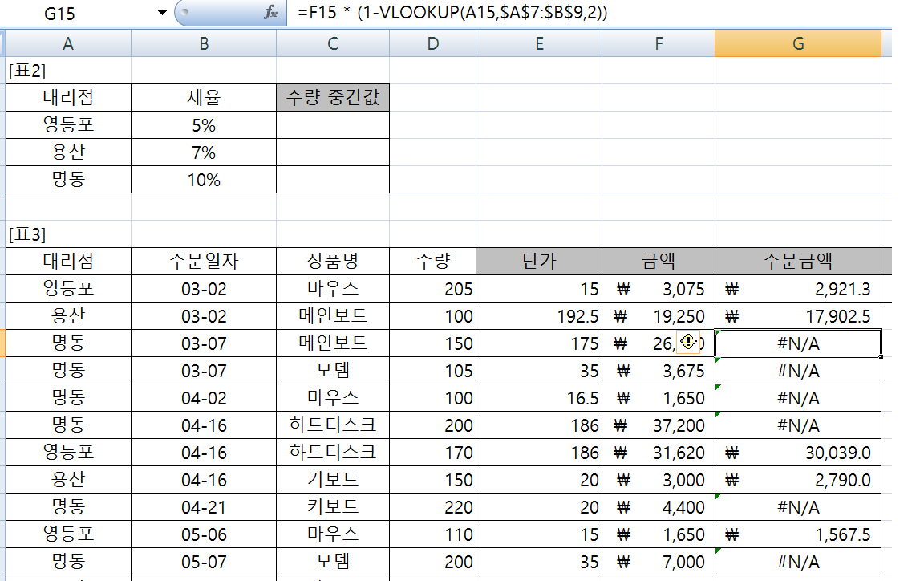Viewport: 924px width, 581px height.
Task: Select the 단가 header cell
Action: click(x=538, y=261)
